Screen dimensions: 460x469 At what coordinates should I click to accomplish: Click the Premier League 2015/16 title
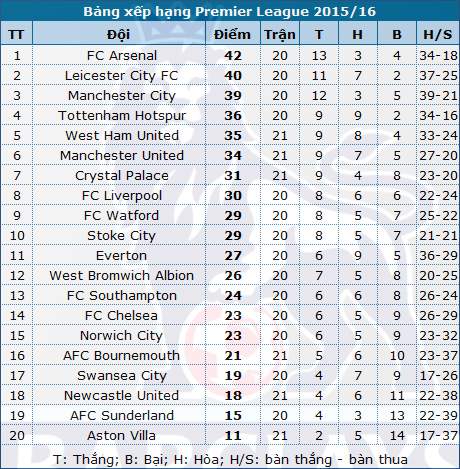tap(230, 12)
